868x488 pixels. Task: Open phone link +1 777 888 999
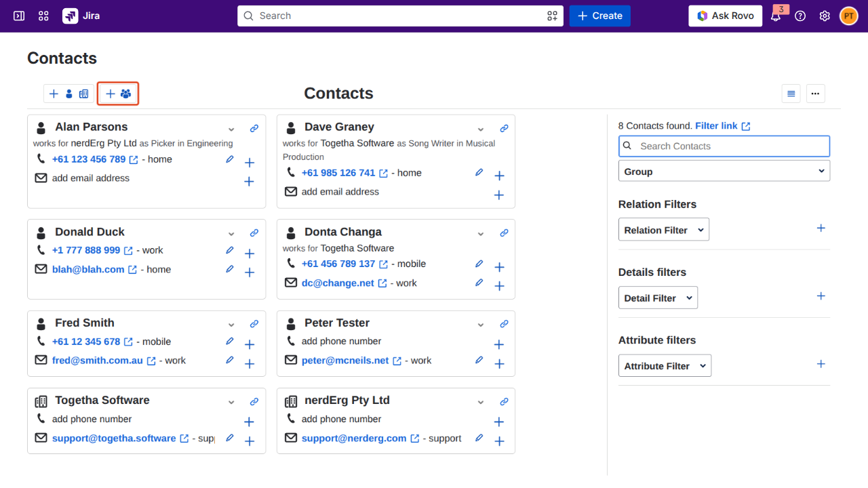[x=86, y=250]
